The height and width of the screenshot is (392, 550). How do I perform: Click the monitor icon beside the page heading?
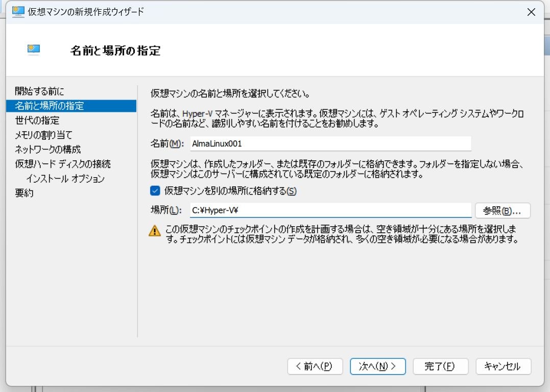(34, 50)
